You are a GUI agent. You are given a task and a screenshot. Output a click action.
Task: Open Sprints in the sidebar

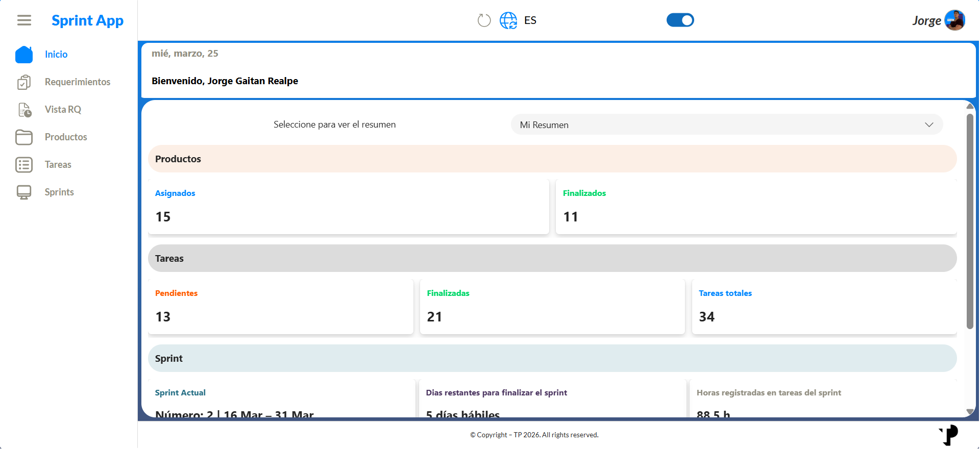pyautogui.click(x=59, y=192)
